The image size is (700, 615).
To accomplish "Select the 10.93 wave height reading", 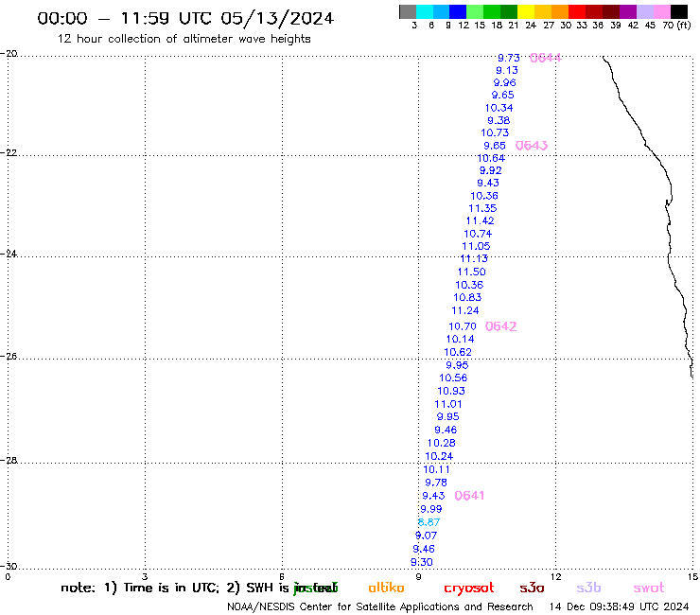I will pos(451,392).
